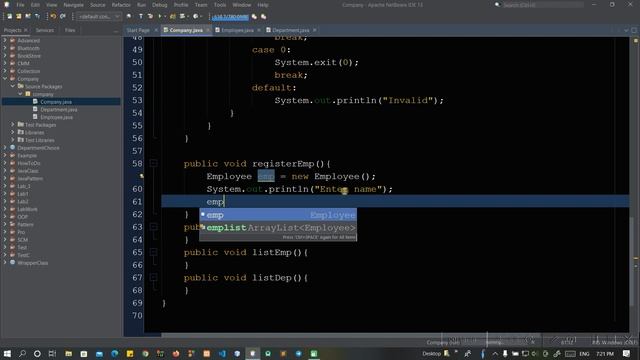Viewport: 640px width, 360px height.
Task: Open the Refactor menu
Action: point(121,5)
